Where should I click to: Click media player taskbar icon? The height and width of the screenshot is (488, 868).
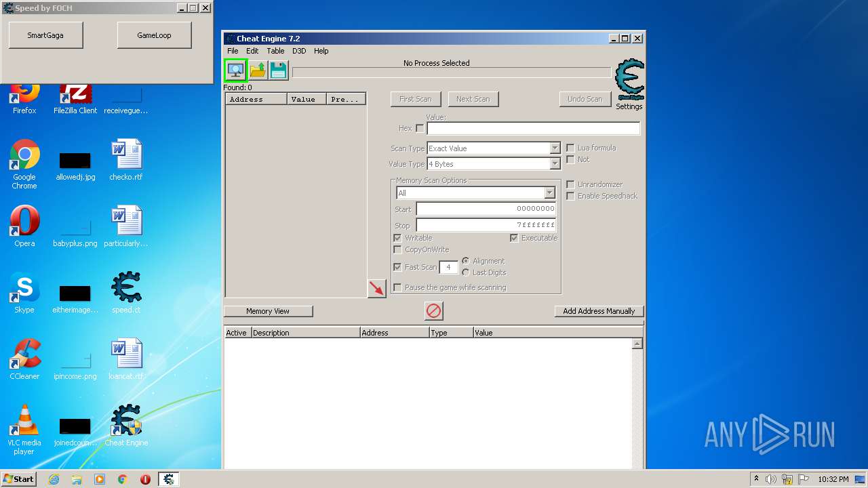pyautogui.click(x=100, y=479)
